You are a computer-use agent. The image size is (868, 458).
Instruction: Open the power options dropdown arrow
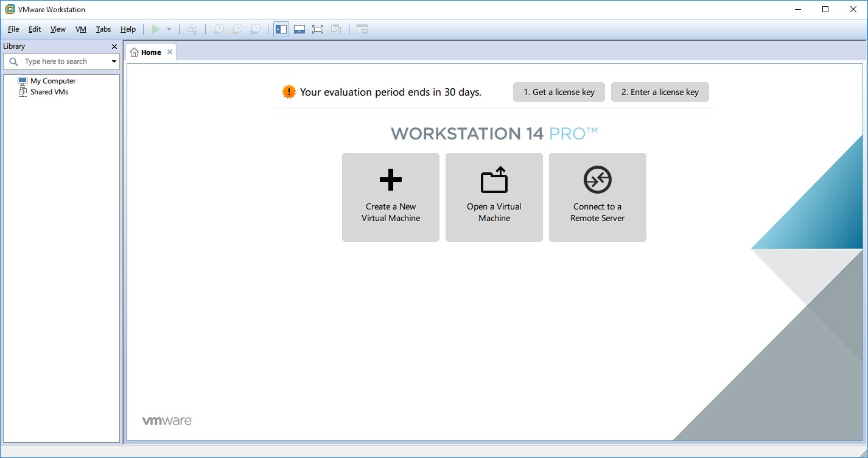point(169,29)
